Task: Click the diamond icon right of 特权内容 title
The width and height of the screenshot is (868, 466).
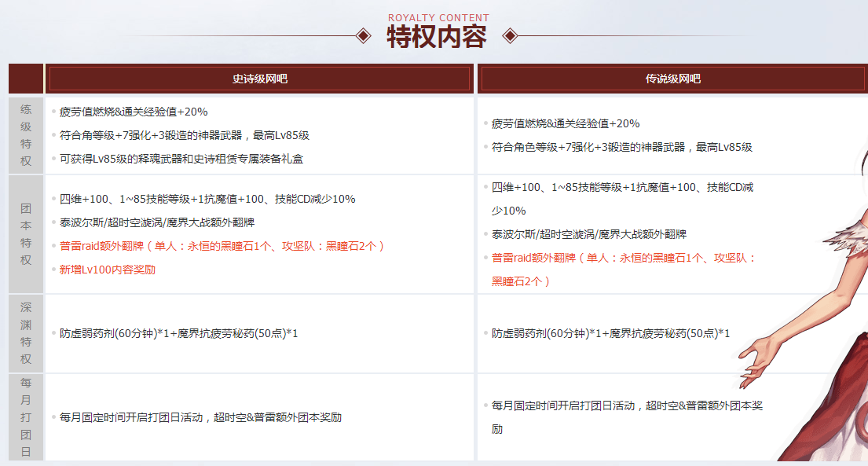Action: (511, 34)
